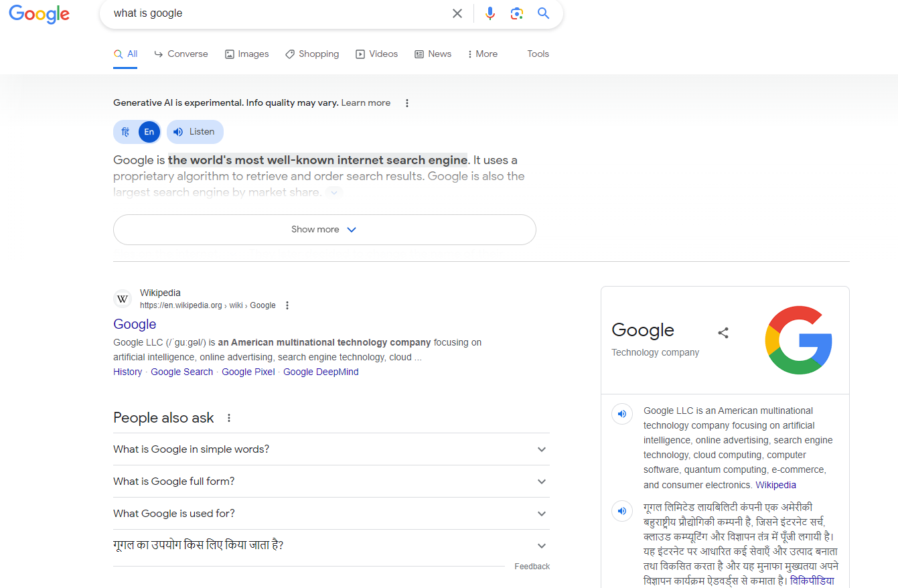
Task: Switch AI answer language to Hindi
Action: point(125,132)
